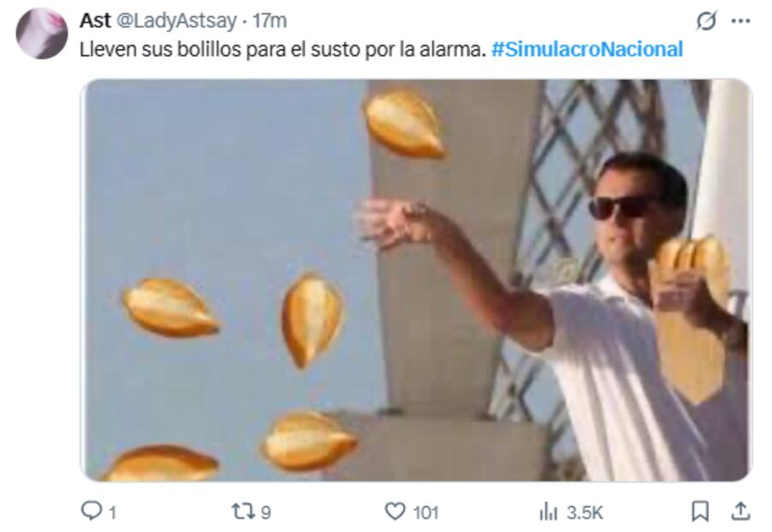Like the tweet with the heart icon
The height and width of the screenshot is (532, 772).
coord(395,511)
